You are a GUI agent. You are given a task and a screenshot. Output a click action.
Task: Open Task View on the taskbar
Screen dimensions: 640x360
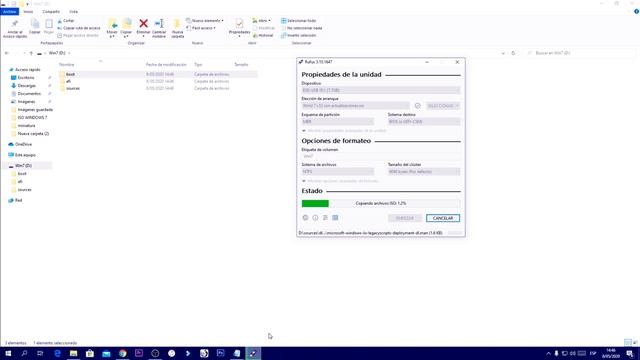[40, 353]
